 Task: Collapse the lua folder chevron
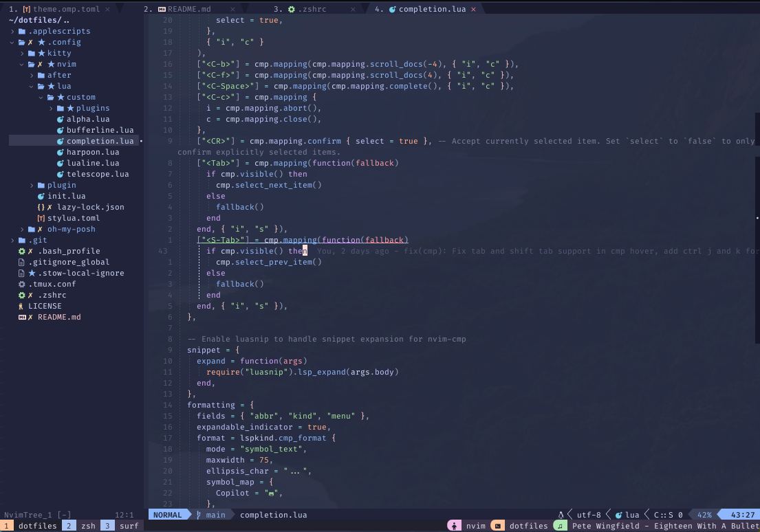[32, 86]
